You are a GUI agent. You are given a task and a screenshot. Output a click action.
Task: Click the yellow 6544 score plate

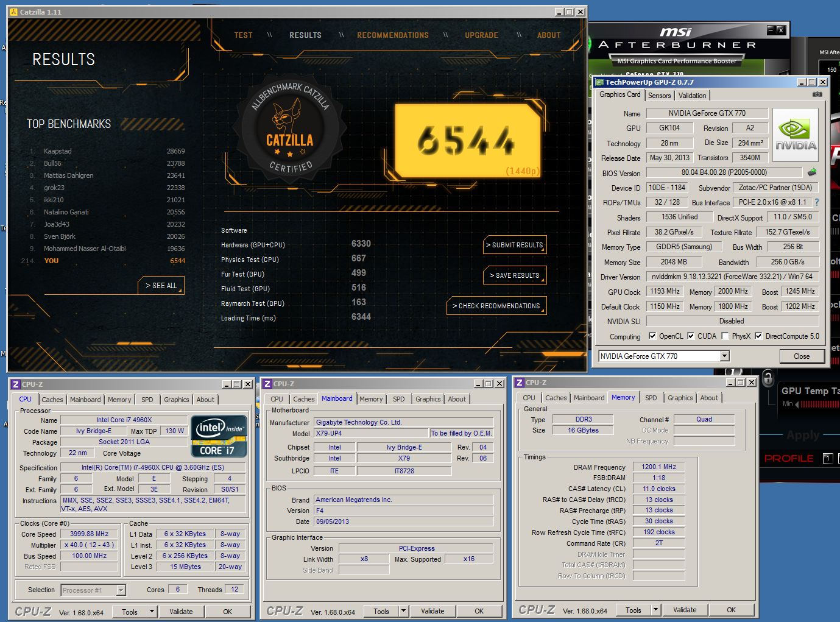467,141
